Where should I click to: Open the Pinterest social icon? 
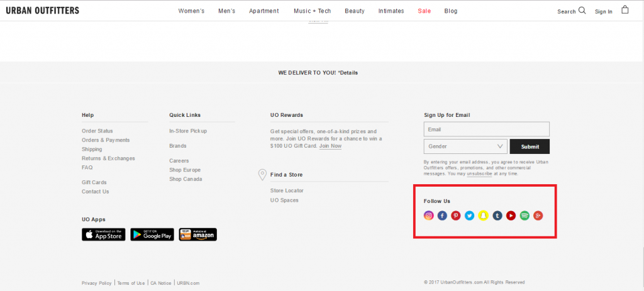pos(456,216)
